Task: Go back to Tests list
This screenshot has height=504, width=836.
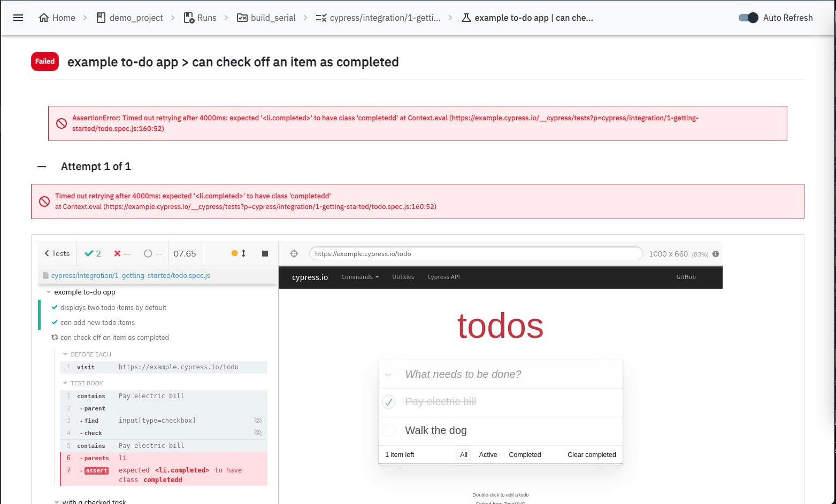Action: coord(57,253)
